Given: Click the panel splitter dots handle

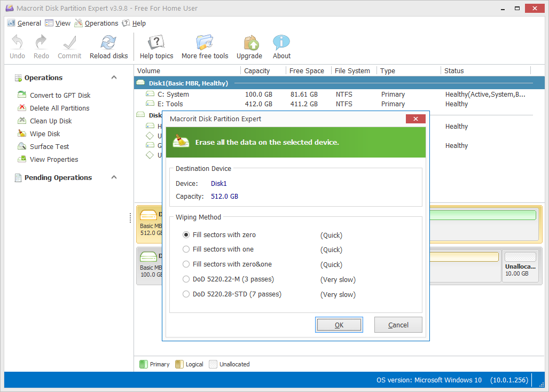Looking at the screenshot, I should [130, 218].
